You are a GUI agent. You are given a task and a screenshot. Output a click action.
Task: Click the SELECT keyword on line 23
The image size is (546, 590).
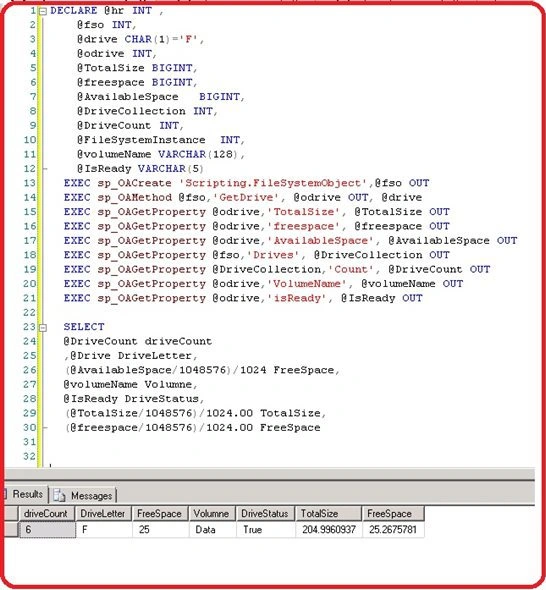(84, 327)
